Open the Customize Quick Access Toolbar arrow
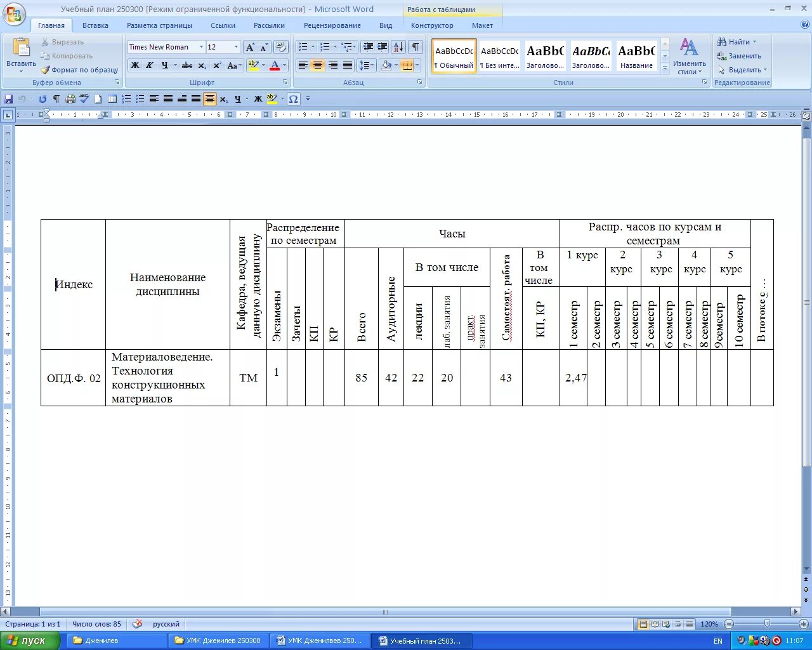Viewport: 812px width, 650px height. [308, 99]
